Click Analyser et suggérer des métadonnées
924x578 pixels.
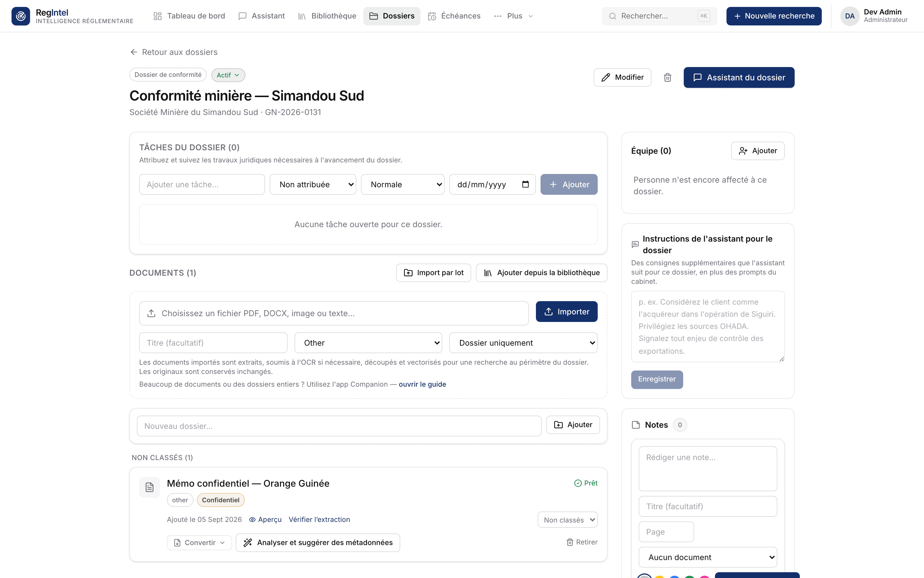[x=318, y=542]
